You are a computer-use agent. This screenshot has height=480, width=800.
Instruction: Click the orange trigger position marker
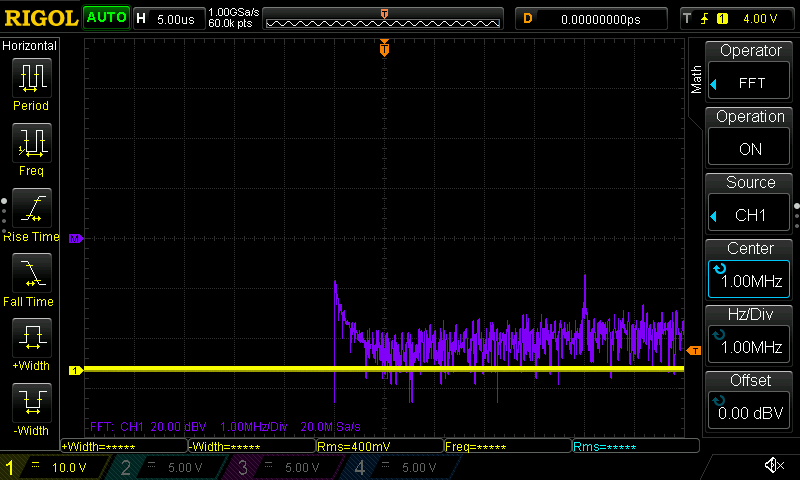[x=384, y=48]
